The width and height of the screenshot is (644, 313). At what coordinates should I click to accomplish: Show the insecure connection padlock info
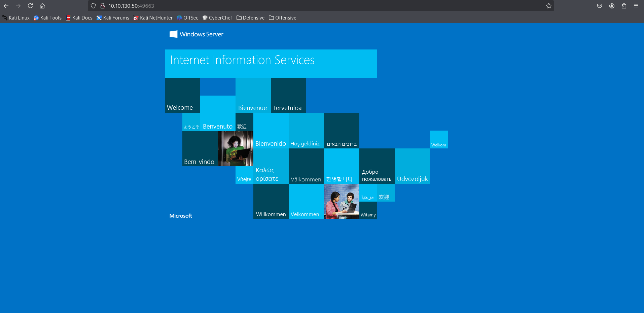[x=103, y=6]
